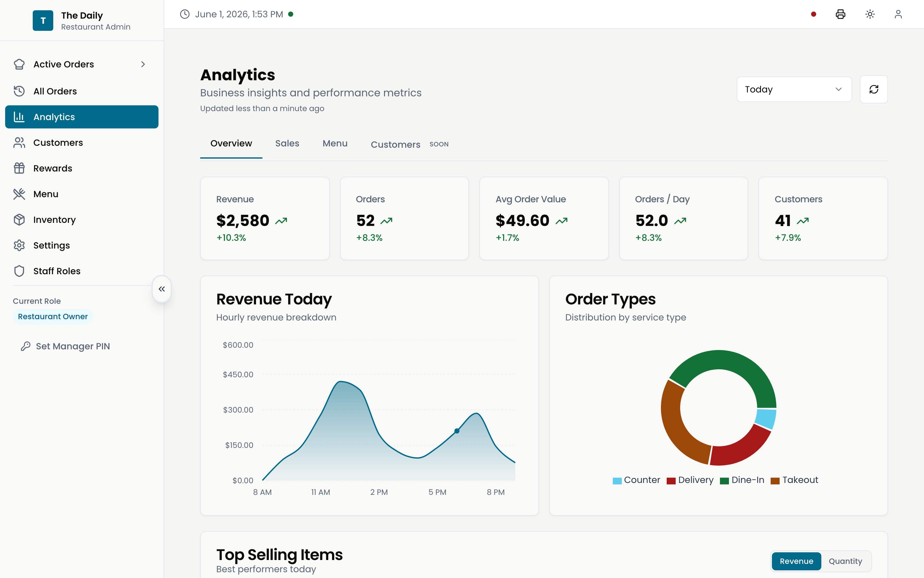
Task: Click Counter legend color swatch
Action: click(617, 480)
